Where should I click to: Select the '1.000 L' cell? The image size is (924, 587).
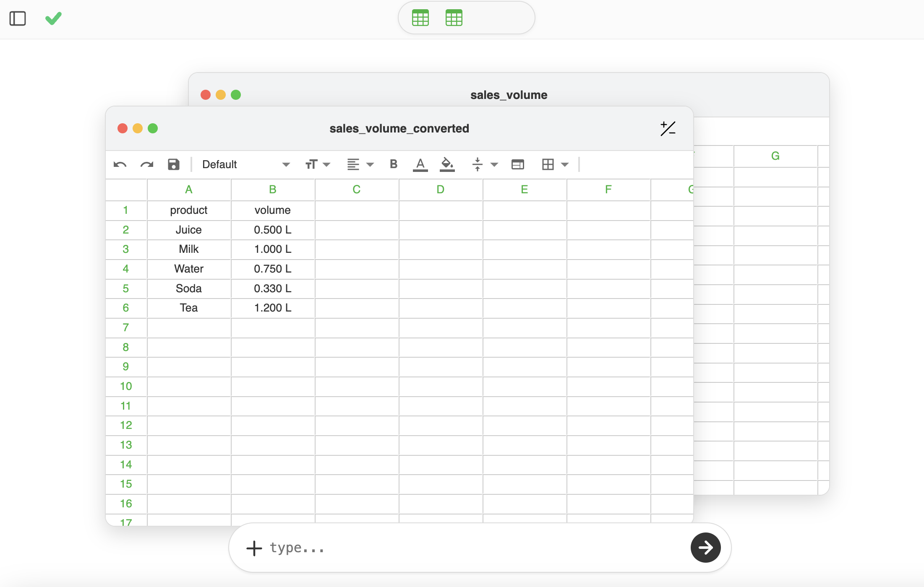click(x=273, y=249)
